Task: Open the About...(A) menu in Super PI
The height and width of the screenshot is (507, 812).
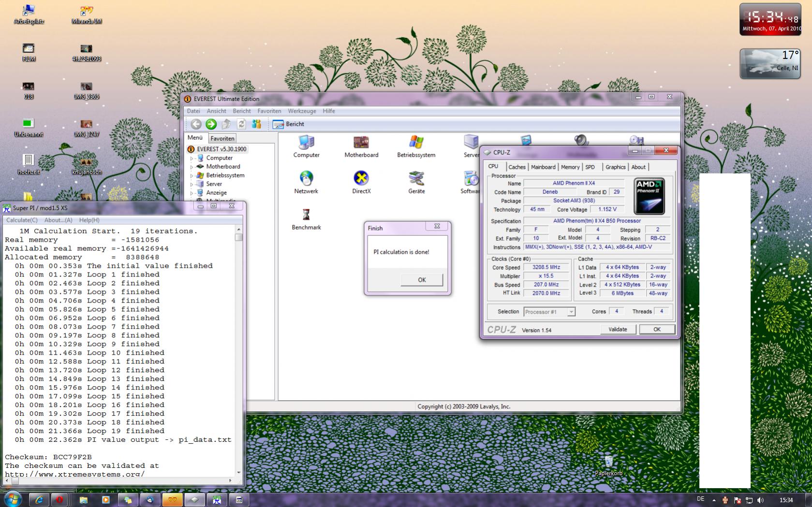Action: point(58,220)
